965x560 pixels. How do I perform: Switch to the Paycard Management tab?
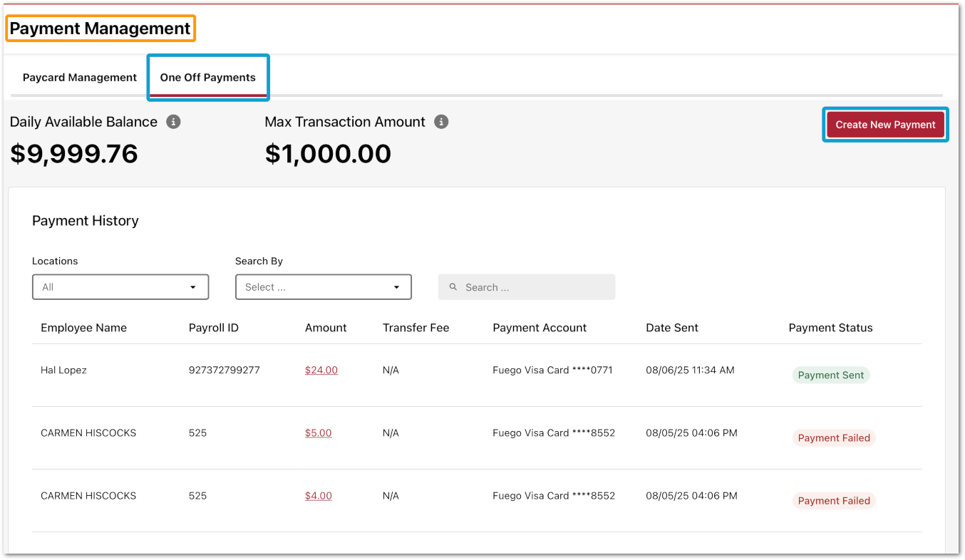pyautogui.click(x=80, y=78)
